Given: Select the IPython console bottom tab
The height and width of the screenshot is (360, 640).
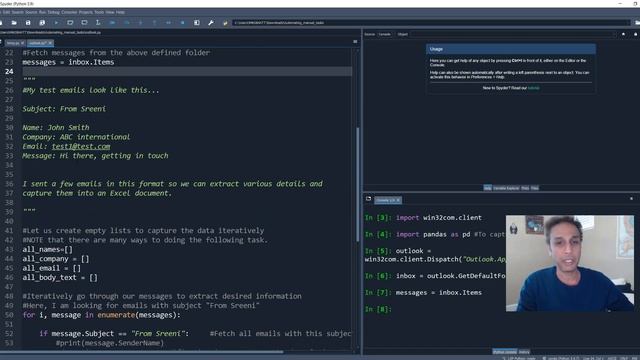Looking at the screenshot, I should [505, 352].
